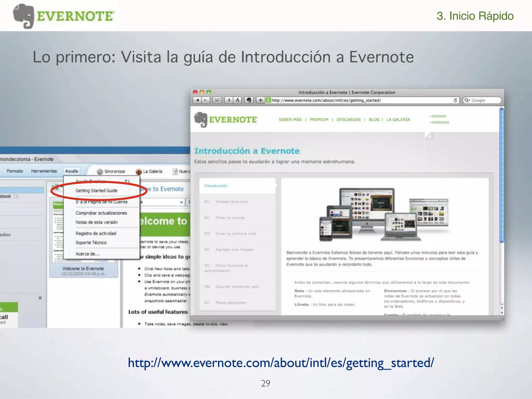The image size is (532, 399).
Task: Open the Formato menu
Action: tap(15, 171)
